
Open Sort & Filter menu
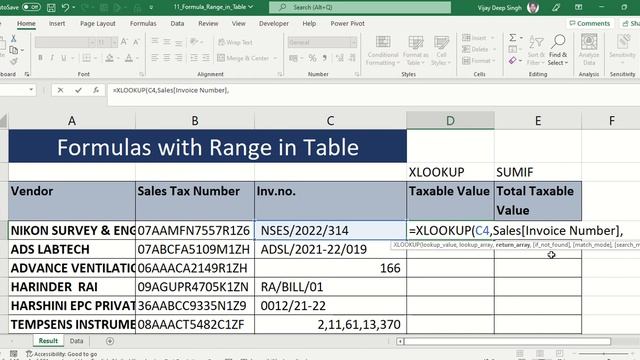click(536, 50)
